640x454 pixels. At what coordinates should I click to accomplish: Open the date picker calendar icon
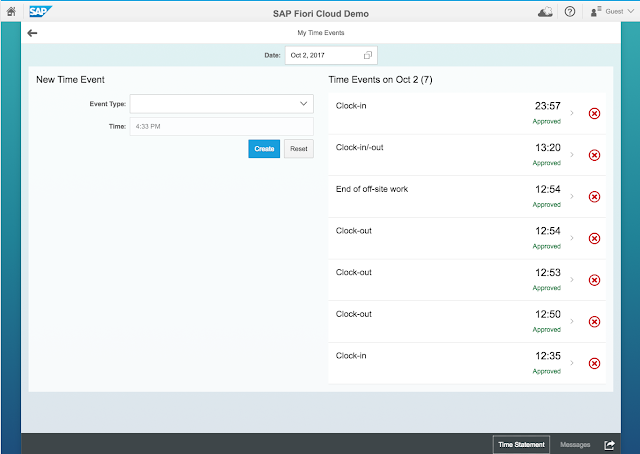pos(368,55)
